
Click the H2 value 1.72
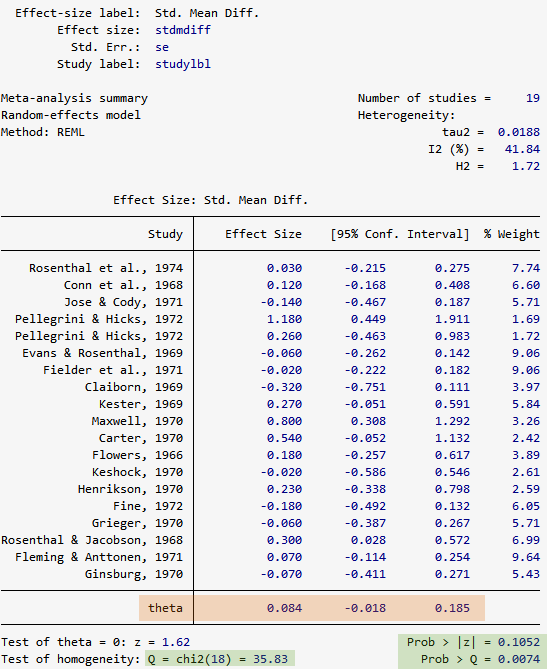[526, 166]
